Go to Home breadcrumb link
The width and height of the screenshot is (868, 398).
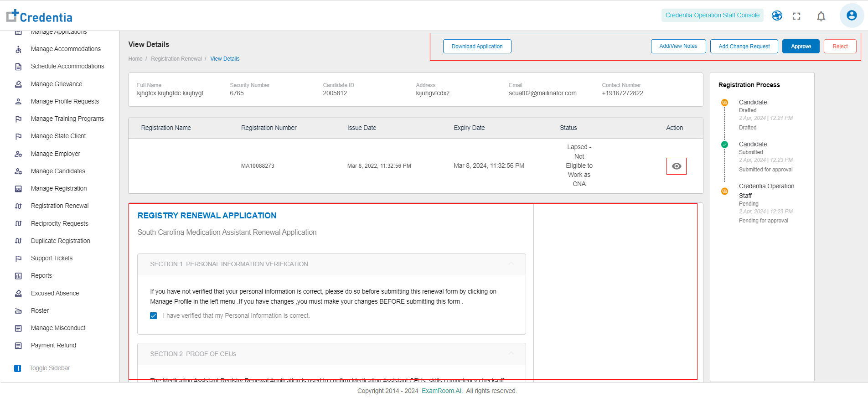click(x=135, y=59)
